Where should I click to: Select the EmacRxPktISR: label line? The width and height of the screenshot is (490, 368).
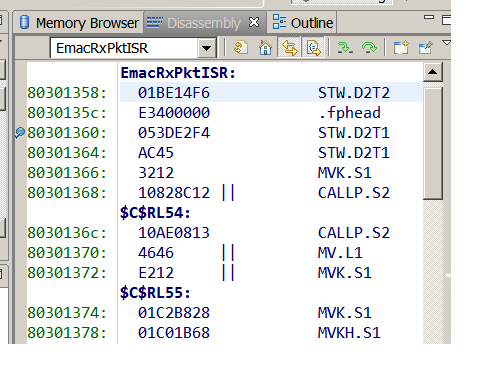click(x=178, y=73)
